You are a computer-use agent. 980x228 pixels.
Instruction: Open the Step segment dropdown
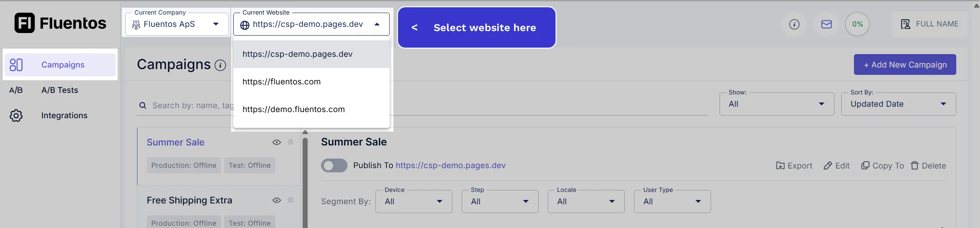[500, 202]
